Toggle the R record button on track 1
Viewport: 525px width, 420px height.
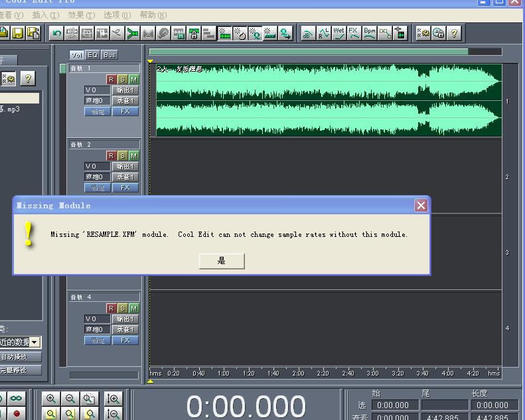[111, 80]
